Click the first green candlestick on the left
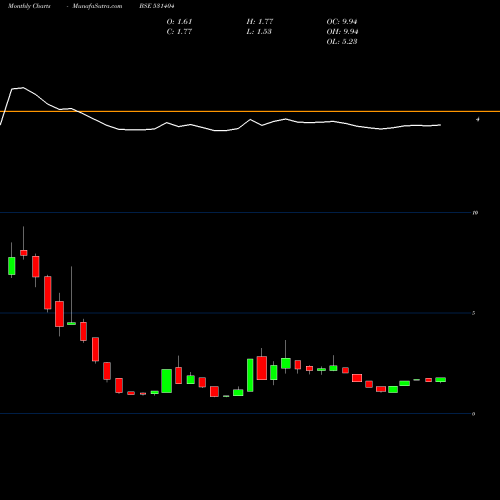This screenshot has height=500, width=500. pyautogui.click(x=12, y=266)
